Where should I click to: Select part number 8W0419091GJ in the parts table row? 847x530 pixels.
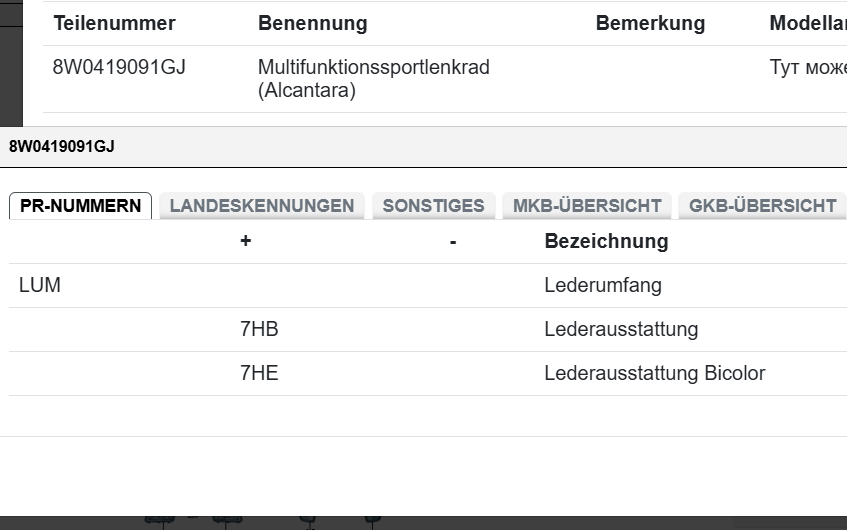(119, 68)
